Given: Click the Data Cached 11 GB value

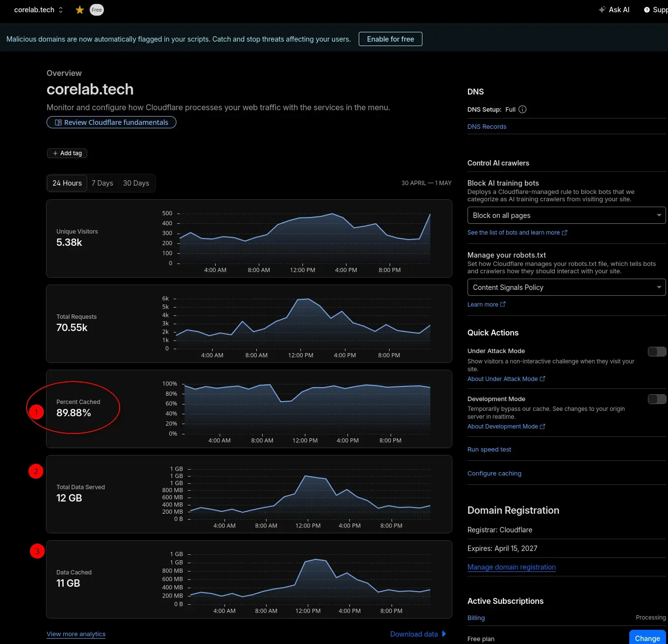Looking at the screenshot, I should click(68, 583).
